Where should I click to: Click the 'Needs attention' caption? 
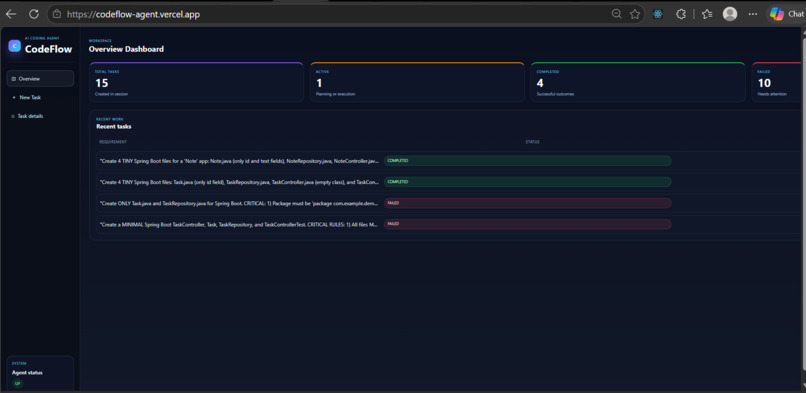pos(772,94)
